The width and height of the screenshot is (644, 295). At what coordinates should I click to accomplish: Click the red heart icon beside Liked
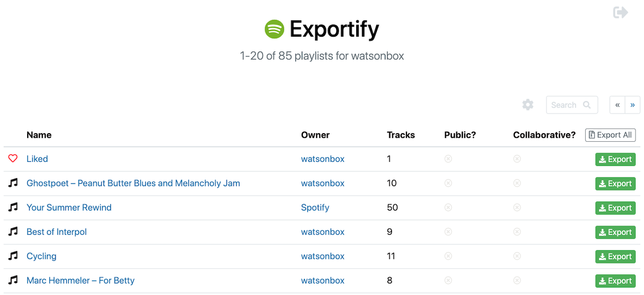point(13,159)
